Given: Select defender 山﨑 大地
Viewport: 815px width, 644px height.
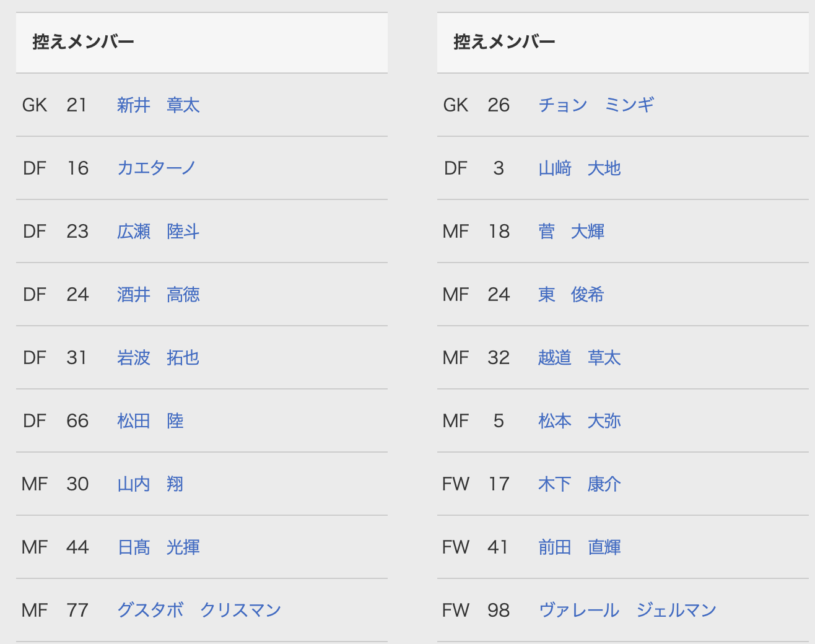Looking at the screenshot, I should pyautogui.click(x=580, y=168).
